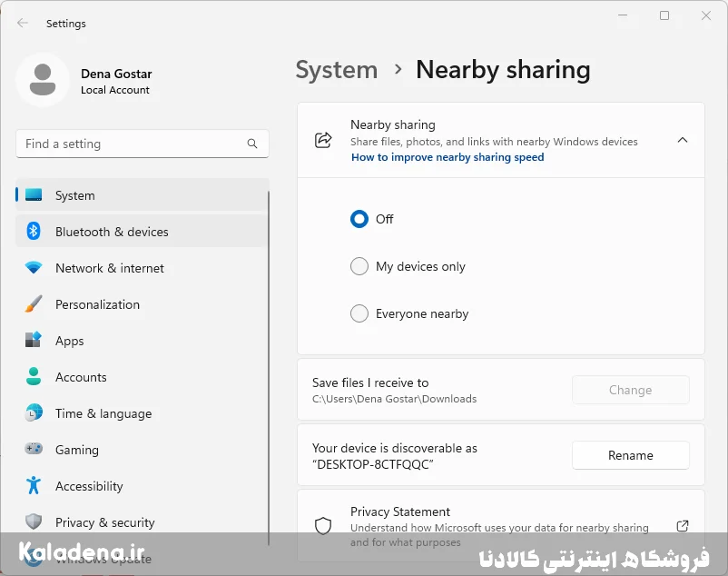
Task: Open System settings category
Action: tap(143, 195)
